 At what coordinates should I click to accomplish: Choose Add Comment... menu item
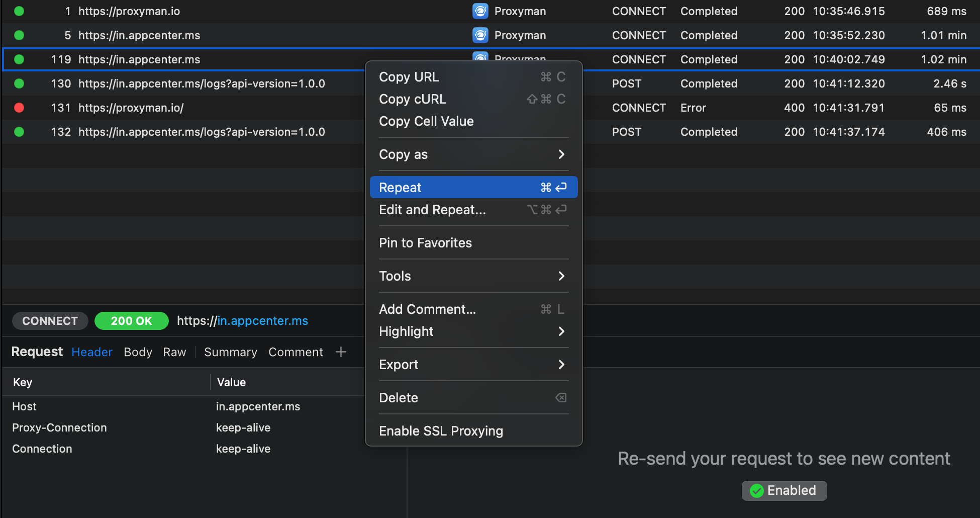473,309
